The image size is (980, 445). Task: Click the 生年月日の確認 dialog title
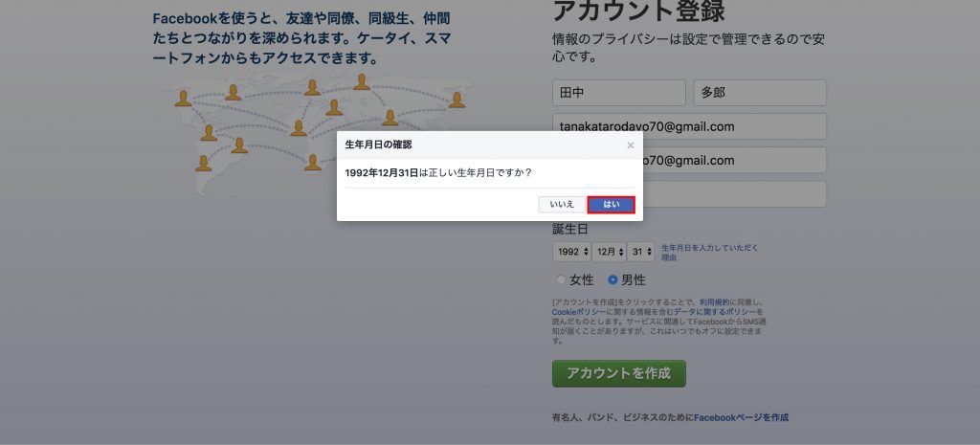click(378, 145)
